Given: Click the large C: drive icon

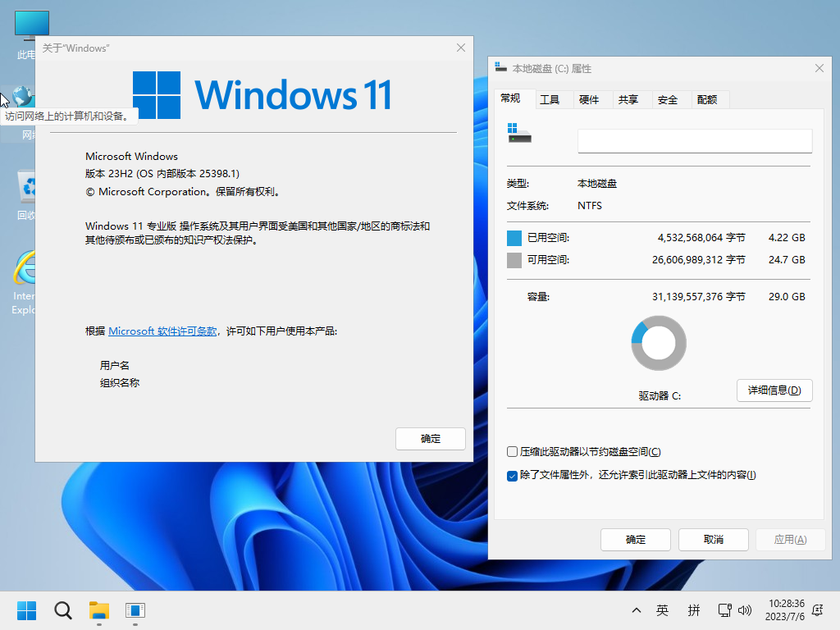Looking at the screenshot, I should (x=519, y=133).
